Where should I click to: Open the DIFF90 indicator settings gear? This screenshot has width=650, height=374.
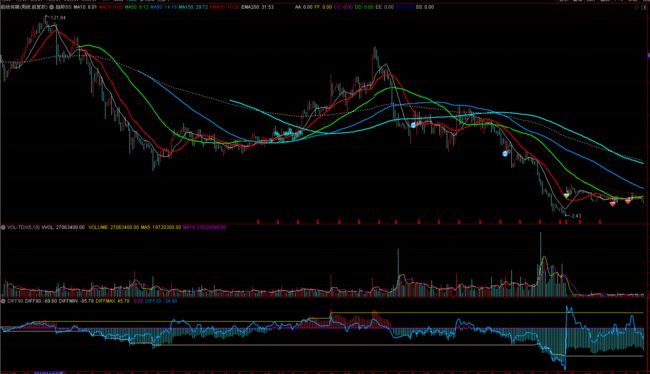[3, 301]
